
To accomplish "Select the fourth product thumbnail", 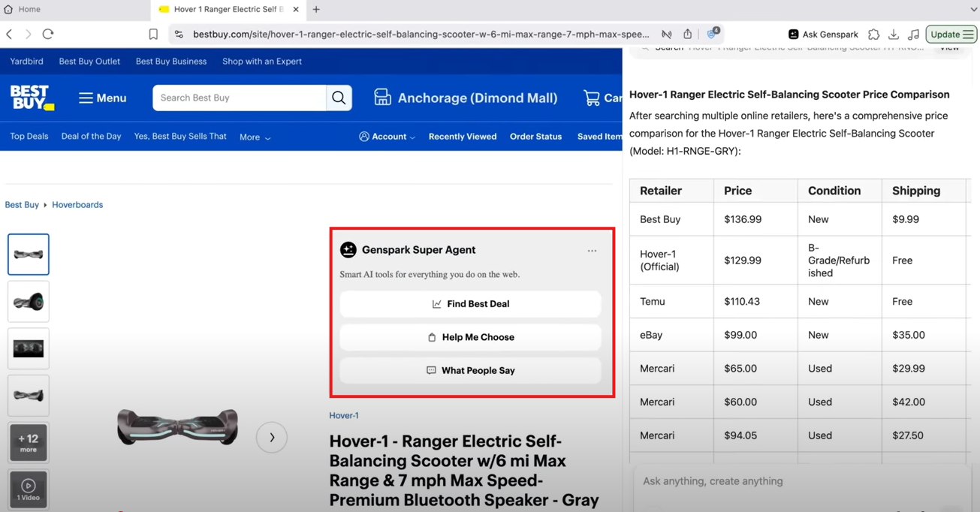I will pos(29,396).
